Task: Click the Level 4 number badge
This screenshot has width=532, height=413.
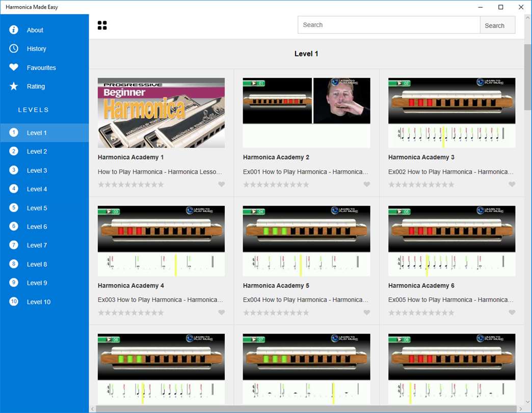Action: 14,189
